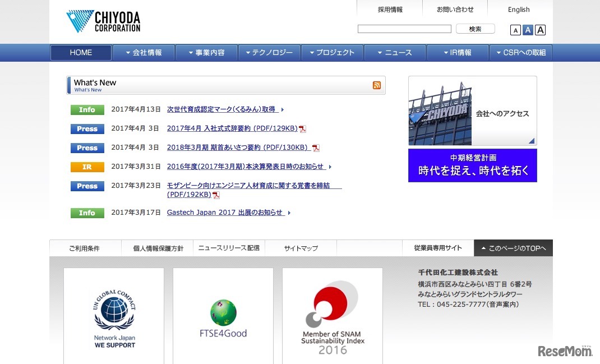Click date text 2017年3月31日
This screenshot has width=600, height=364.
point(136,167)
